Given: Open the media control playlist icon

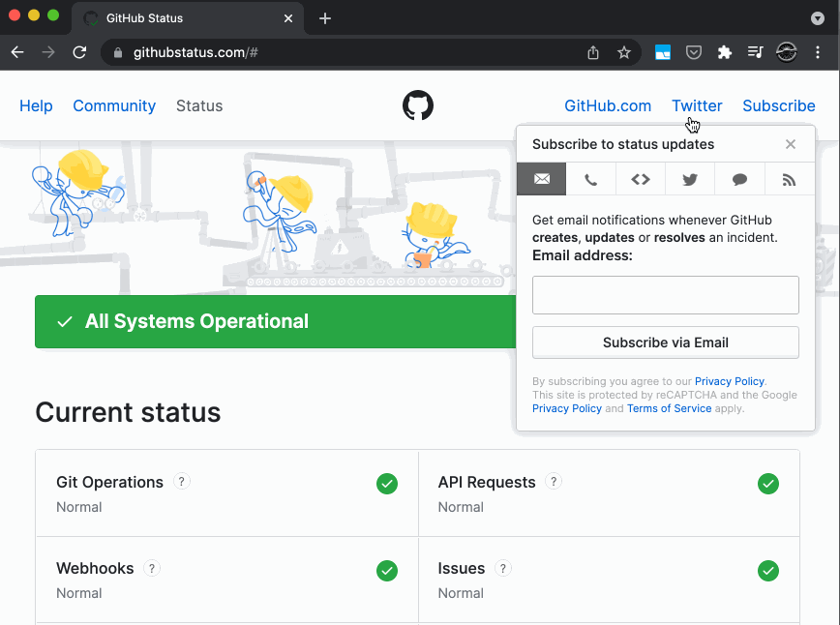Looking at the screenshot, I should point(756,52).
